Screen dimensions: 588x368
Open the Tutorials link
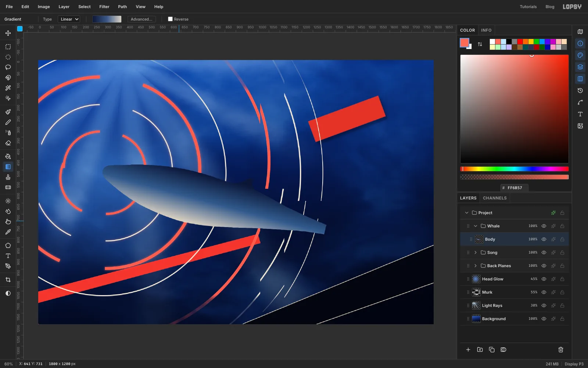coord(528,7)
